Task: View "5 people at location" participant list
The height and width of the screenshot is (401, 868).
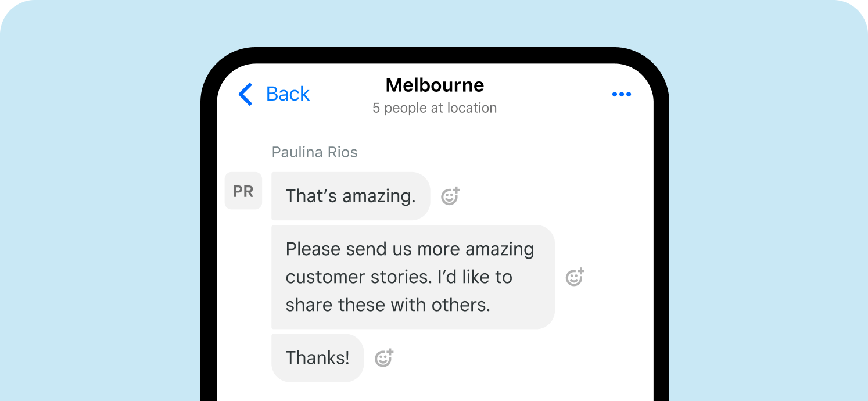Action: (x=435, y=108)
